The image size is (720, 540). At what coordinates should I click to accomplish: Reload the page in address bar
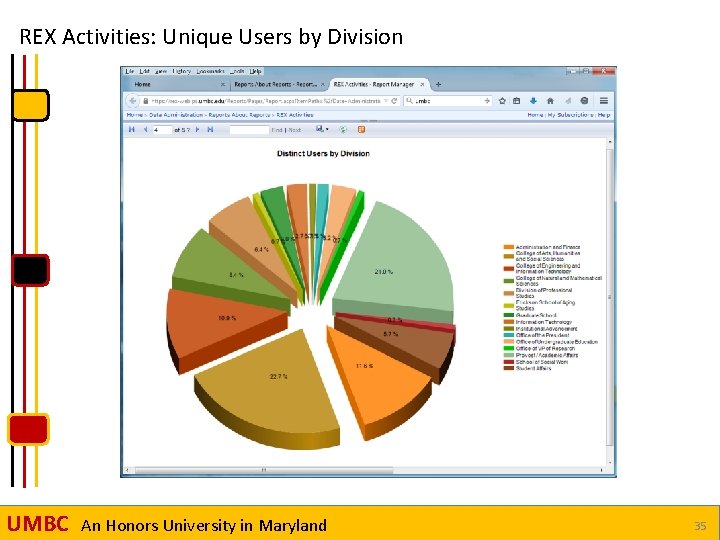[394, 101]
